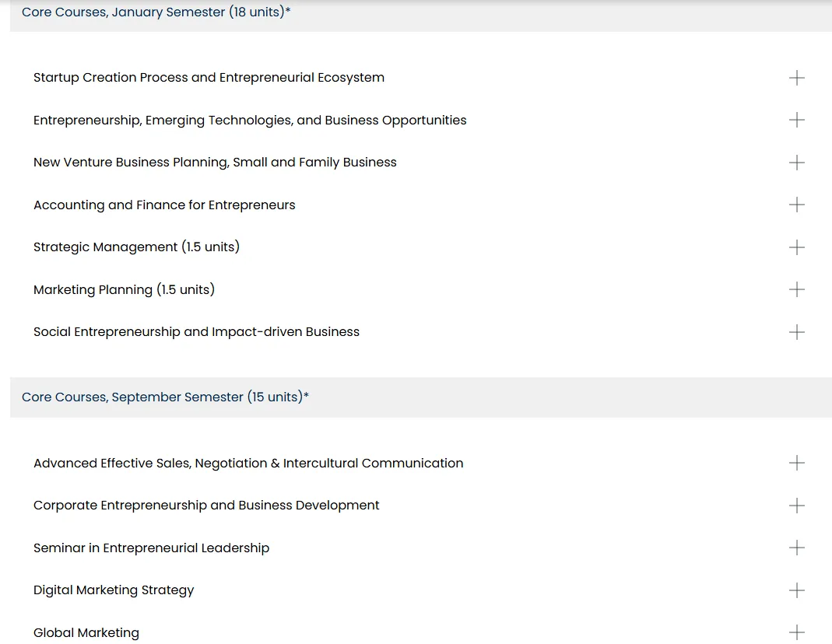Expand New Venture Business Planning plus icon
The image size is (832, 644).
pyautogui.click(x=796, y=163)
